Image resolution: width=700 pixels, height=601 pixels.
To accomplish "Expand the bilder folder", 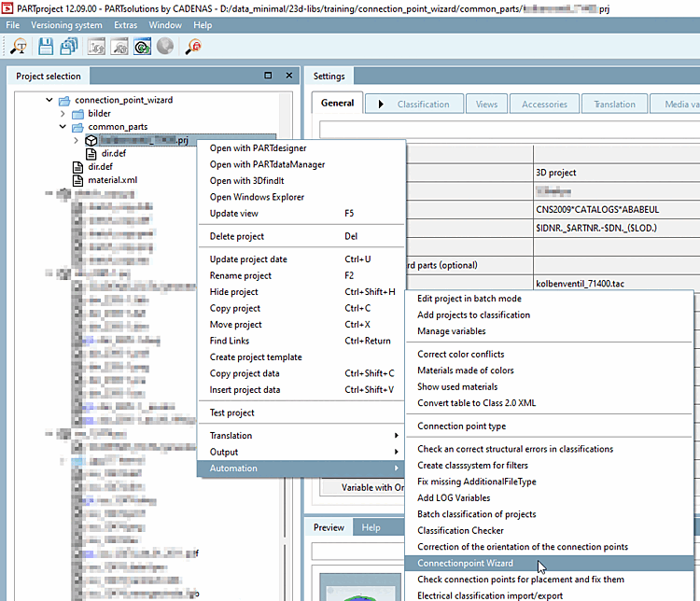I will (63, 113).
